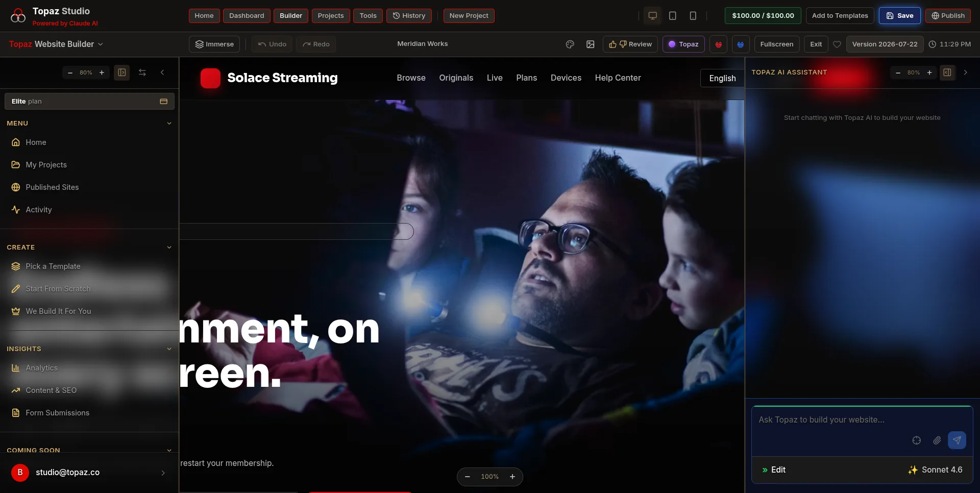
Task: Expand AI assistant panel chevron
Action: tap(966, 72)
